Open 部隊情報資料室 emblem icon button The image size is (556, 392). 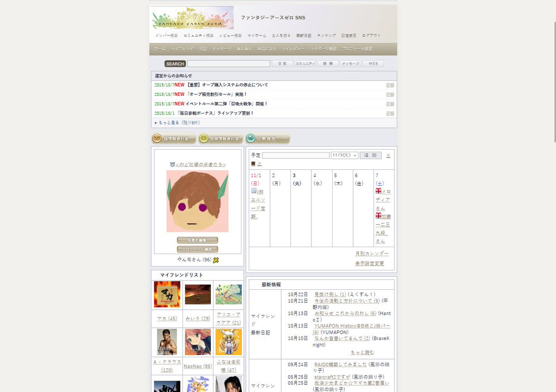point(221,138)
